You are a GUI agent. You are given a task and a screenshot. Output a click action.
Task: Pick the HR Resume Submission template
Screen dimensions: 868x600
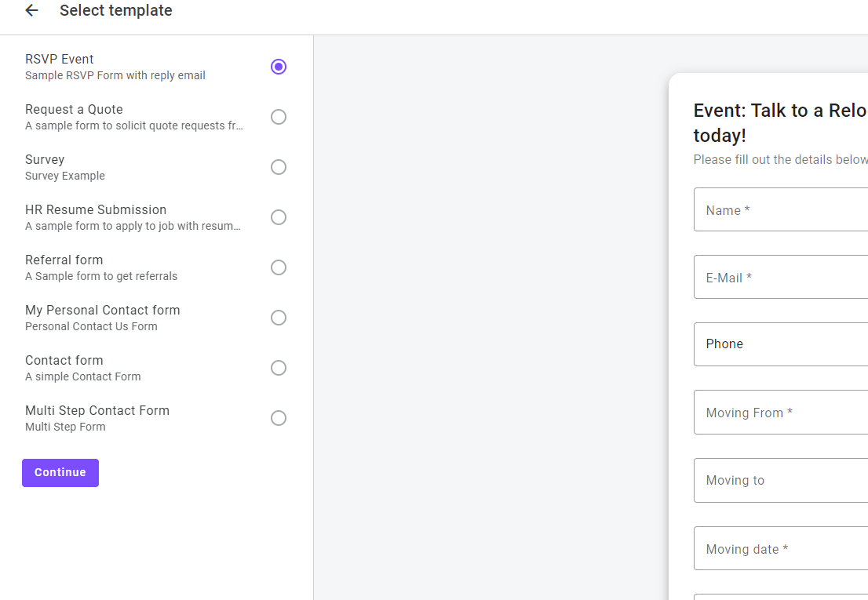pos(279,217)
